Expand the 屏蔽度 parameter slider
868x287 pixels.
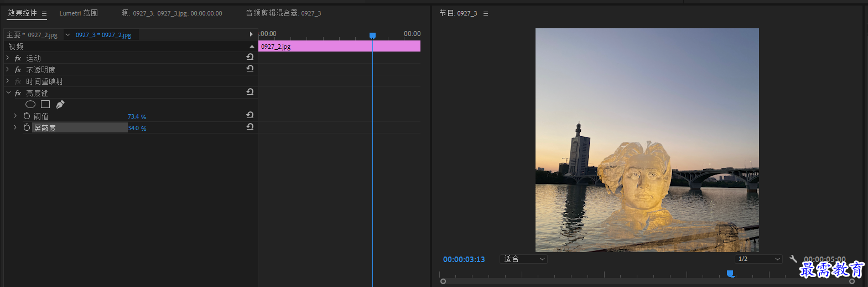point(15,127)
